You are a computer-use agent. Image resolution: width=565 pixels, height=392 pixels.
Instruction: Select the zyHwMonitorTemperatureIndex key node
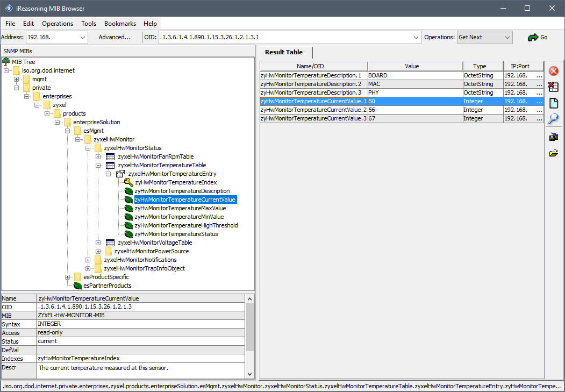click(x=176, y=182)
